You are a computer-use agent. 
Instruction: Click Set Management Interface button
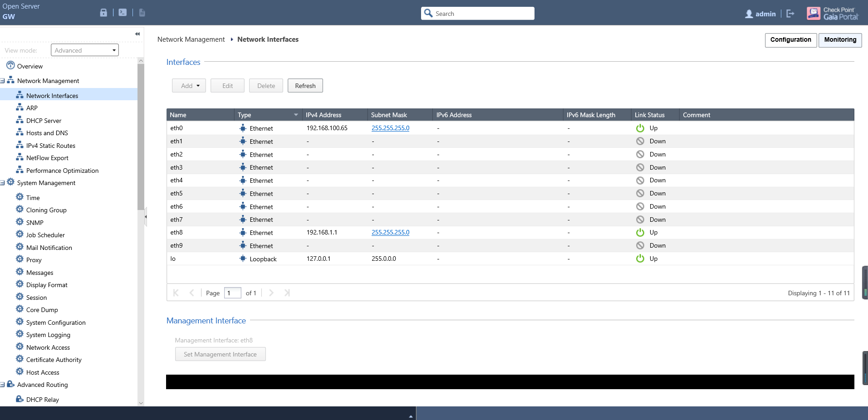click(x=221, y=354)
